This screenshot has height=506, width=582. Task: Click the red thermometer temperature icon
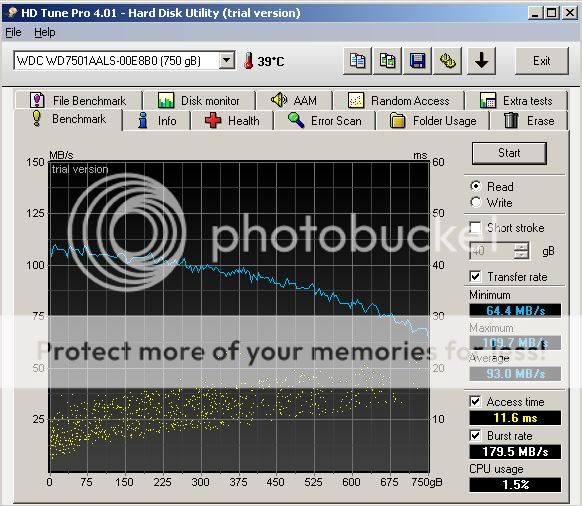pyautogui.click(x=248, y=61)
